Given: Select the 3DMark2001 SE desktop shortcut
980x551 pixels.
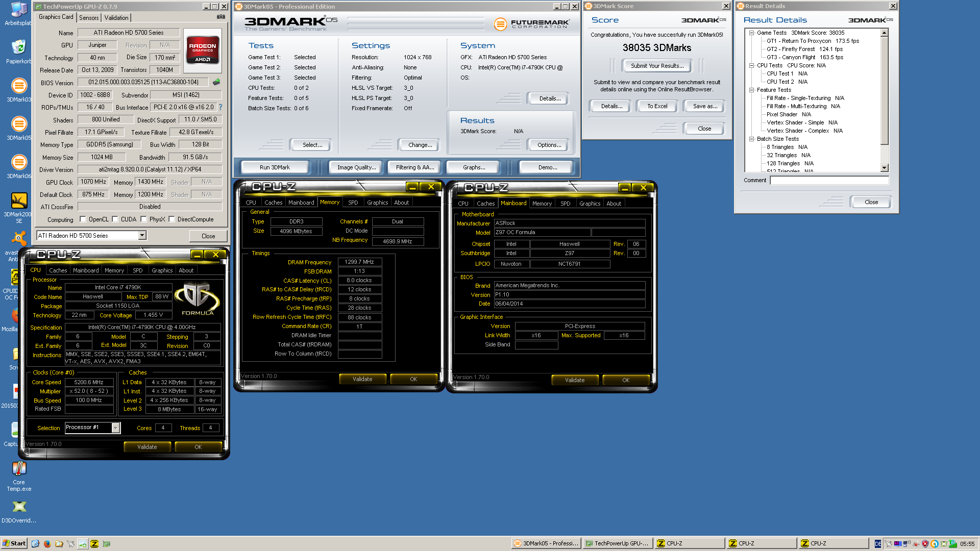Looking at the screenshot, I should point(18,208).
